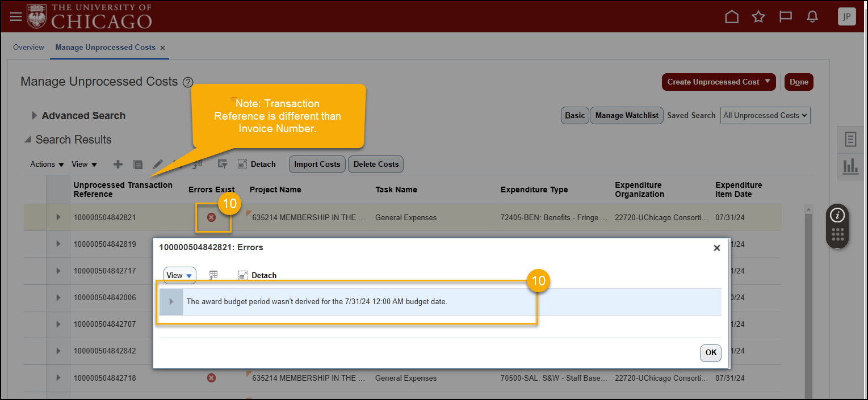Expand row 100000504842821
868x400 pixels.
pyautogui.click(x=58, y=217)
